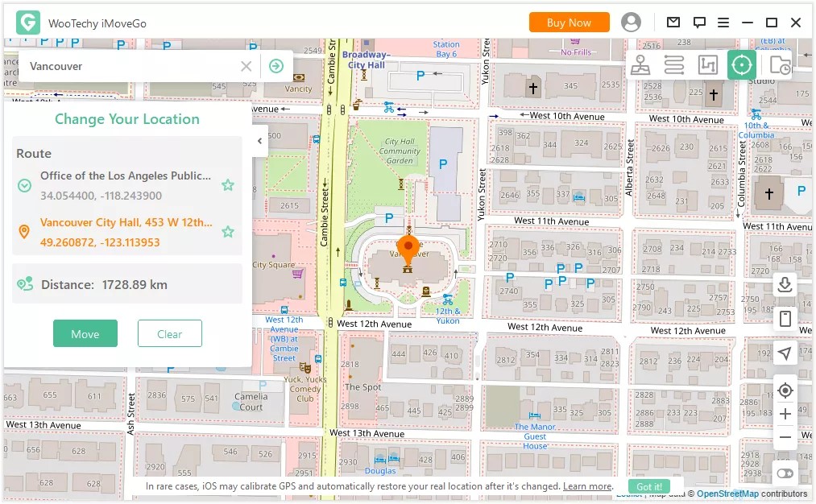816x504 pixels.
Task: Dismiss the GPS notice with Got it
Action: point(648,486)
